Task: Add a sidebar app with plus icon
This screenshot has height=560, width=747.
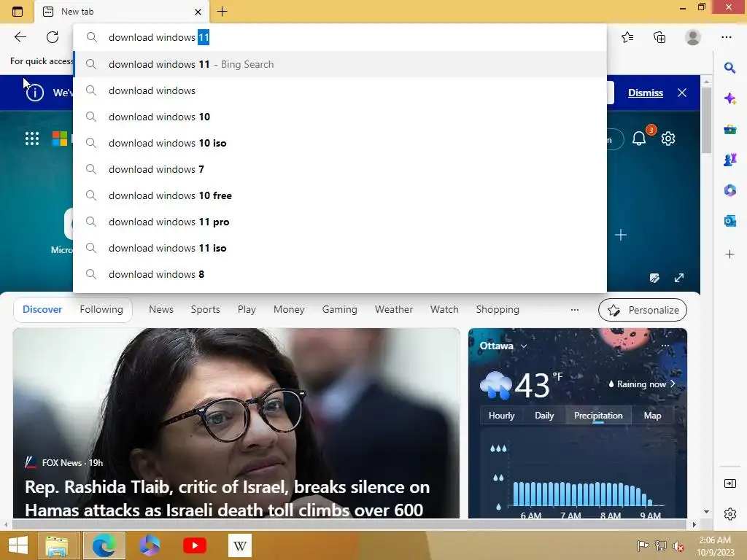Action: click(x=729, y=254)
